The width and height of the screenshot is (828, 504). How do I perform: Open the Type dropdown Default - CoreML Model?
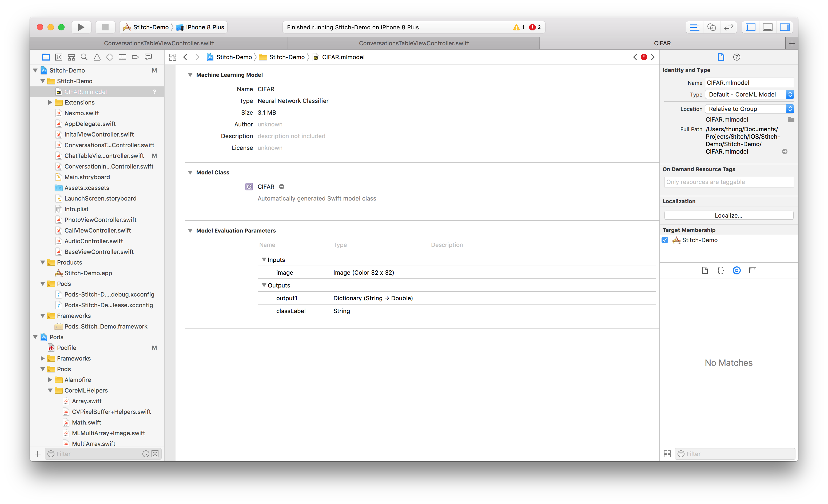pos(749,94)
